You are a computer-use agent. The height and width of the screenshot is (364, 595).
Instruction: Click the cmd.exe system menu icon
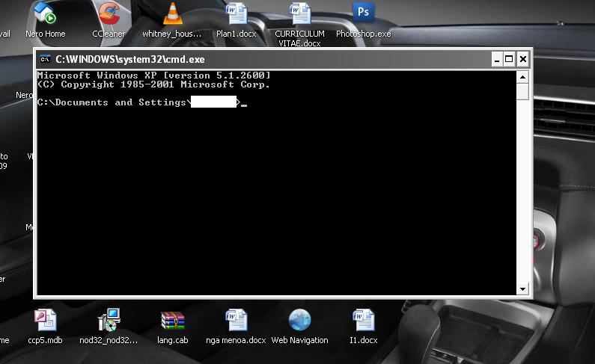coord(45,59)
